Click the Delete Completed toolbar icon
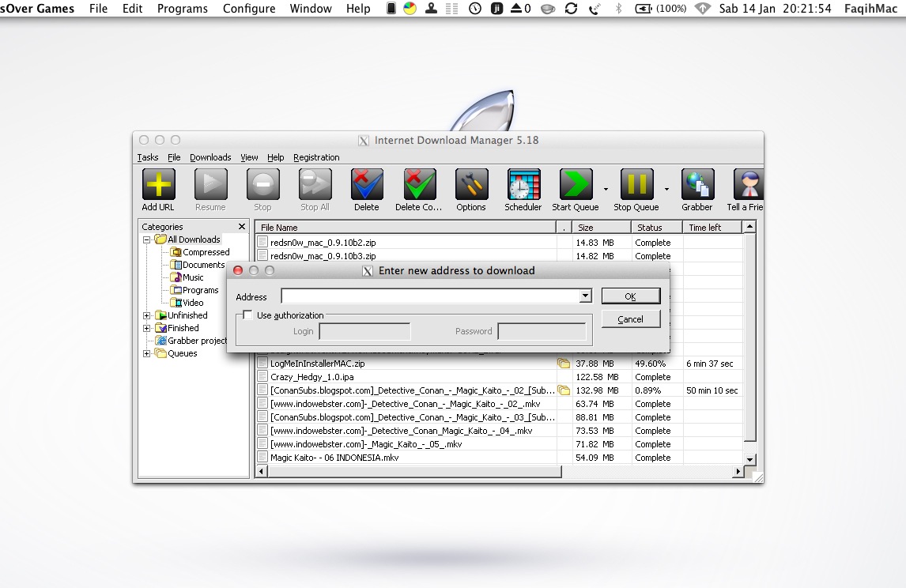This screenshot has height=588, width=906. point(420,185)
